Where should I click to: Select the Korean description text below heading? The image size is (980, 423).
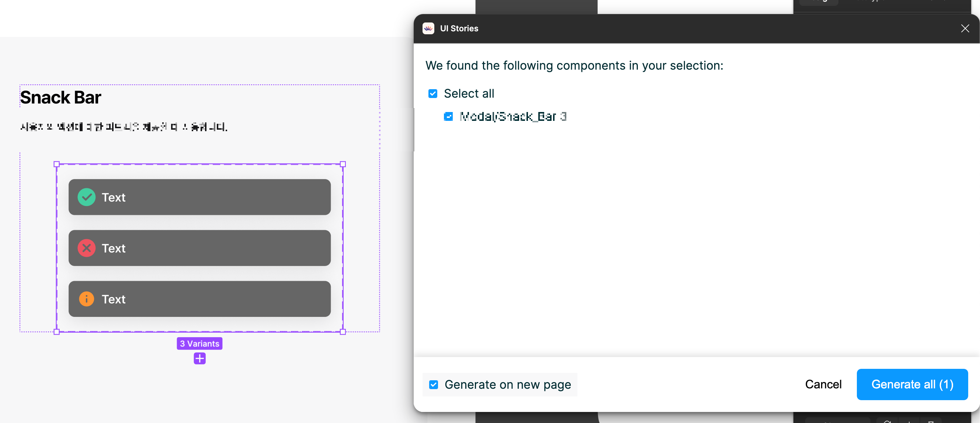tap(124, 127)
